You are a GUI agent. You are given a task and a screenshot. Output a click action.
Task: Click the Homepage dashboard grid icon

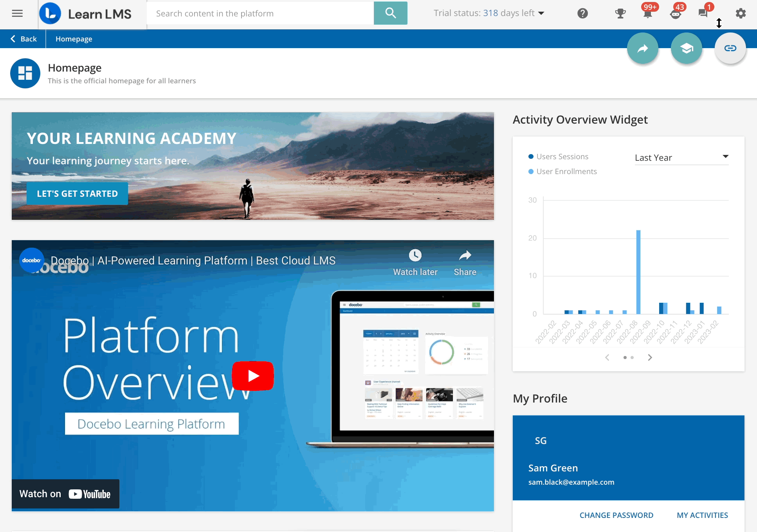25,73
